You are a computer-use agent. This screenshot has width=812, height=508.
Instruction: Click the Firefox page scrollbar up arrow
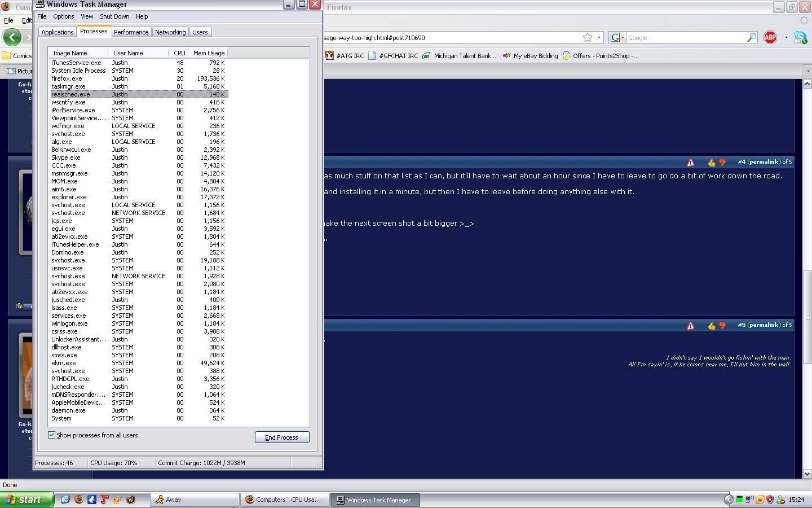(x=807, y=84)
